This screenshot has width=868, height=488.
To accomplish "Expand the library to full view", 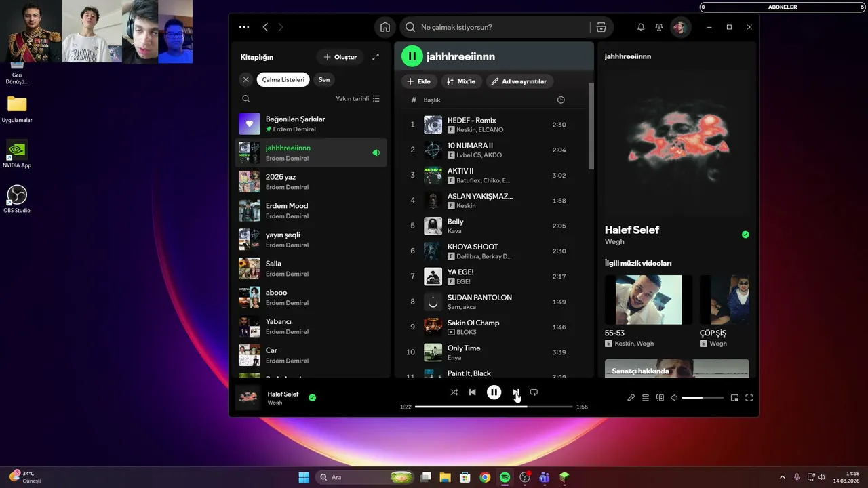I will (376, 57).
